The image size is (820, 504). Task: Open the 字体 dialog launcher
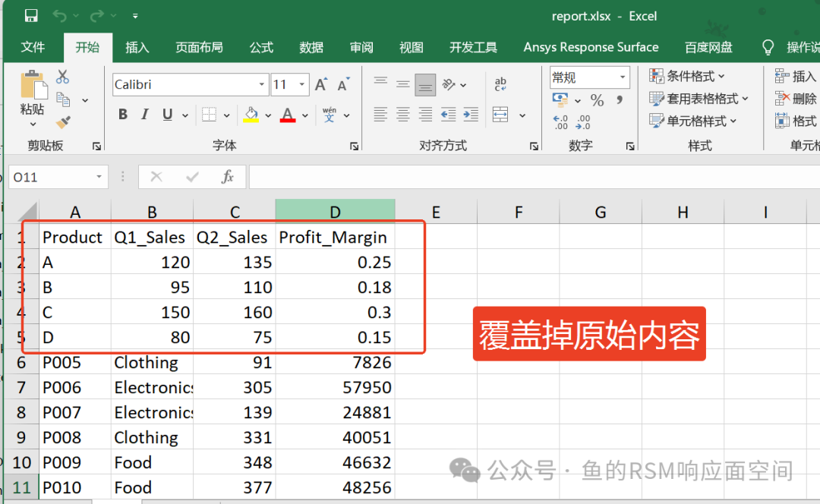click(x=355, y=146)
